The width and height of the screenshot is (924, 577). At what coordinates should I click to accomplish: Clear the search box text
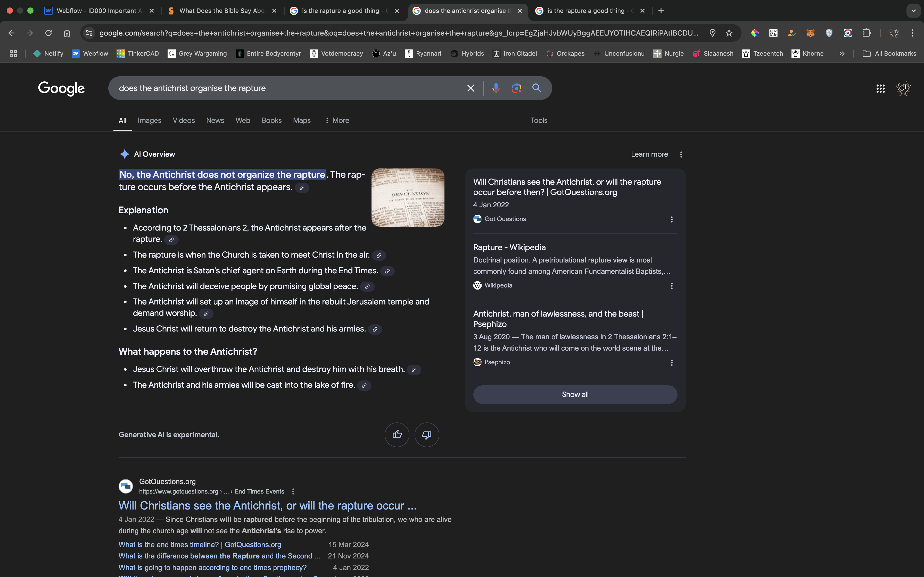[x=471, y=88]
